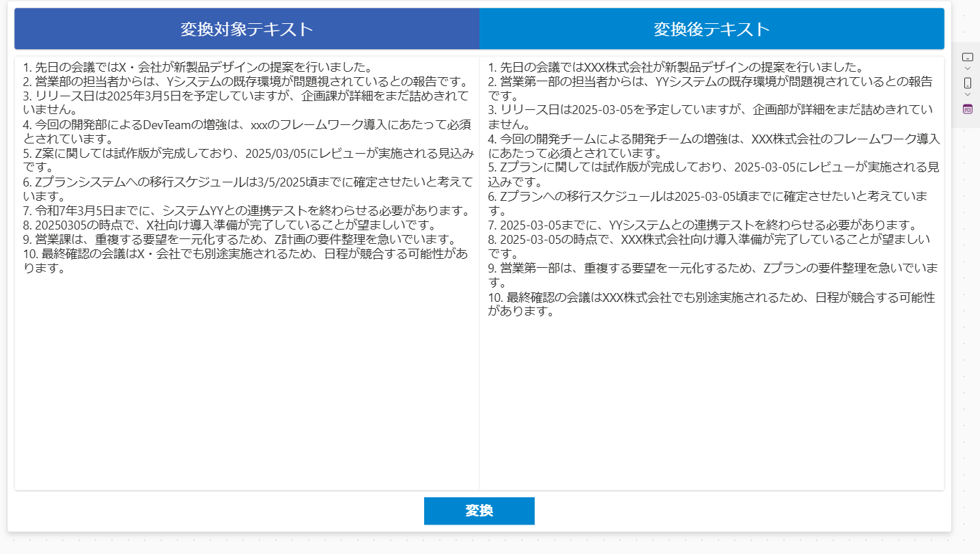Click source line 3 with 2025年3月5日

(246, 102)
